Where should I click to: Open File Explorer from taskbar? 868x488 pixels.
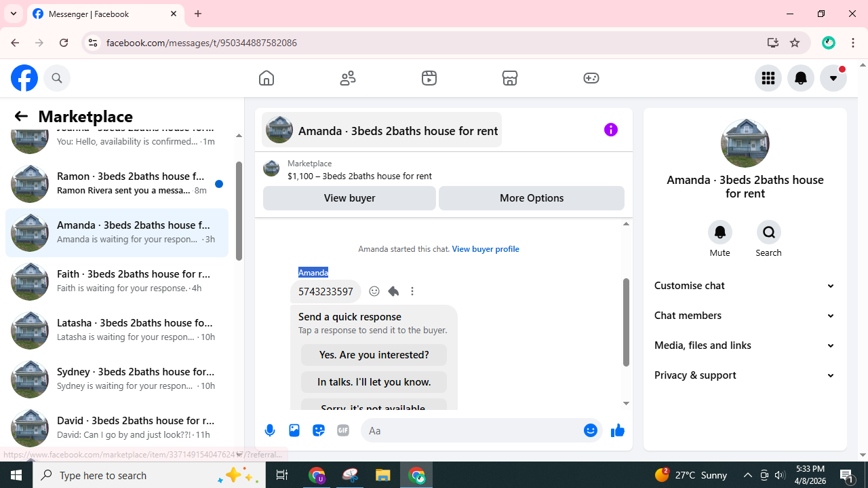[383, 475]
